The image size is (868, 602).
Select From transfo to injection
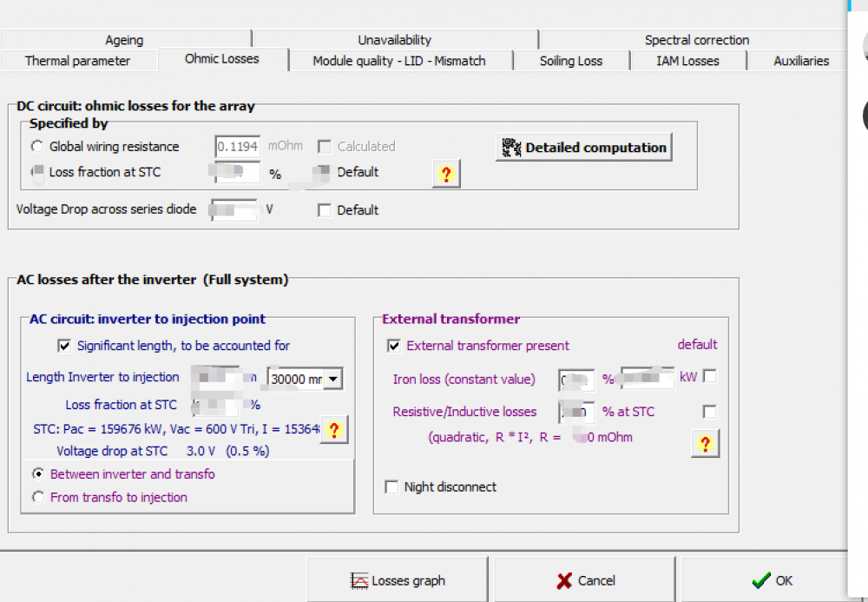[37, 498]
